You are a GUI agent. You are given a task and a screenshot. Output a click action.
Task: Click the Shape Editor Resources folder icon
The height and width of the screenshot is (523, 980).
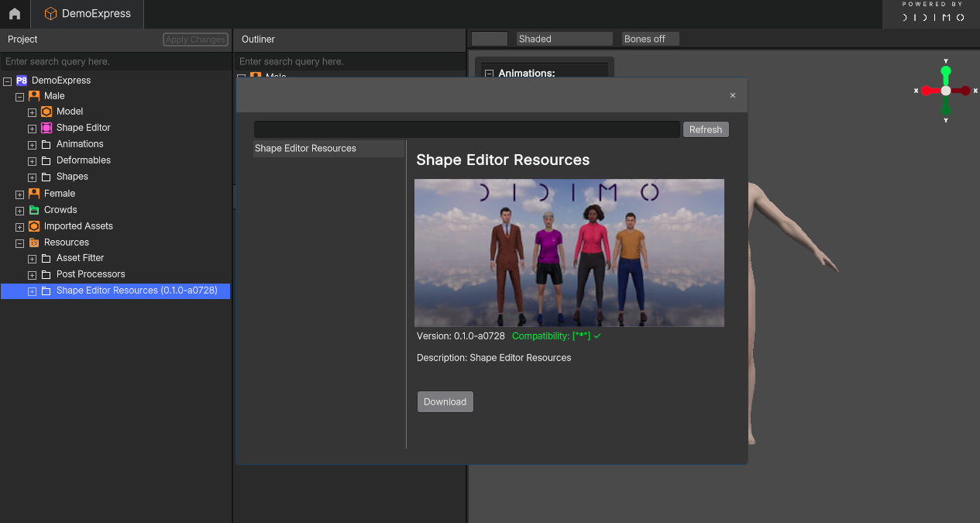coord(46,291)
